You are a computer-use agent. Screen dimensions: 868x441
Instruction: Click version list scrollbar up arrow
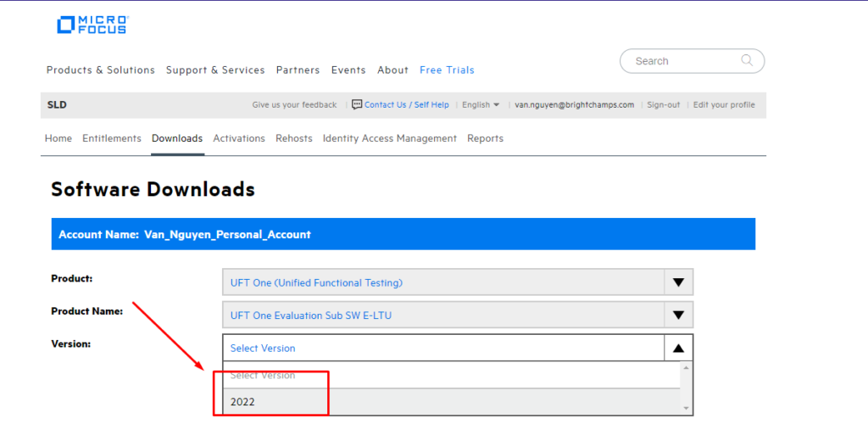tap(686, 368)
